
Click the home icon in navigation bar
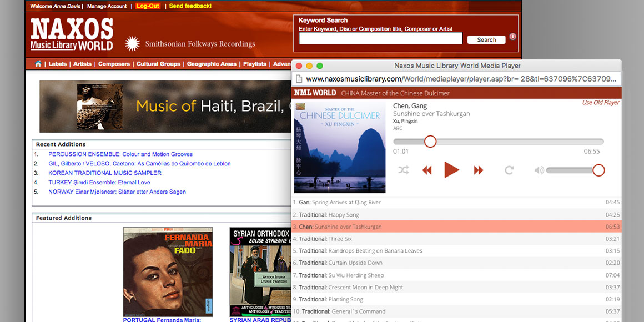tap(38, 64)
